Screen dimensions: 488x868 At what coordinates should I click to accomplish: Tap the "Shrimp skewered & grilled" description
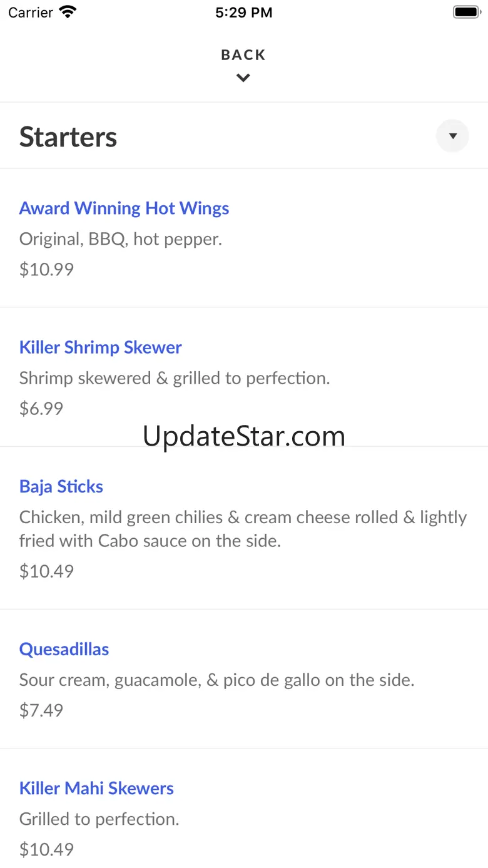(175, 378)
